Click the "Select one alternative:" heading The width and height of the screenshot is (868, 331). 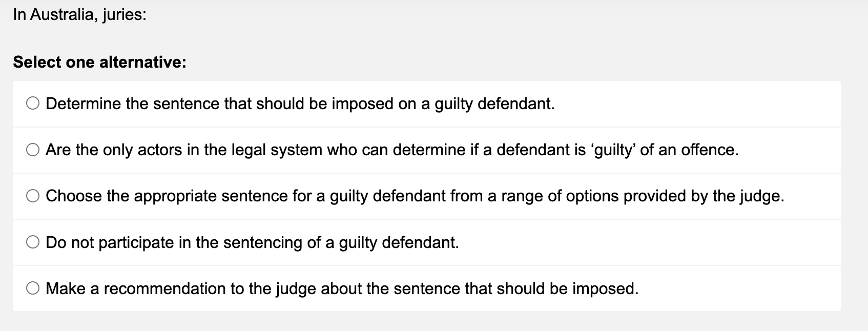(x=99, y=63)
